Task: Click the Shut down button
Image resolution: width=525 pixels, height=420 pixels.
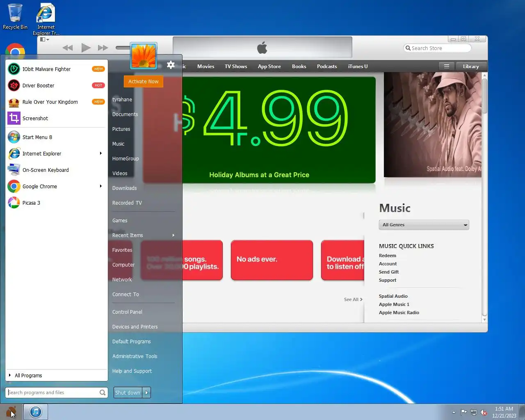Action: (128, 393)
